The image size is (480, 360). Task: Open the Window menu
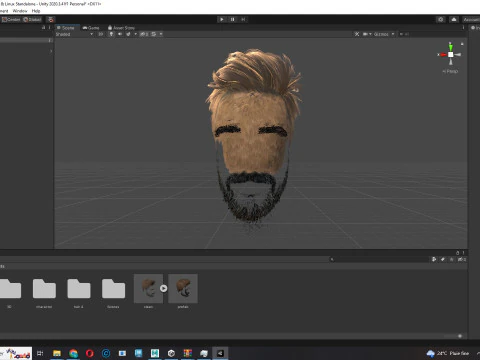click(20, 11)
